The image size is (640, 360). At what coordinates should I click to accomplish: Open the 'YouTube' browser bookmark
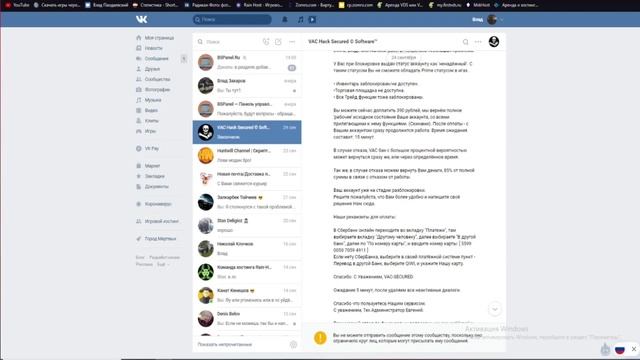coord(18,5)
